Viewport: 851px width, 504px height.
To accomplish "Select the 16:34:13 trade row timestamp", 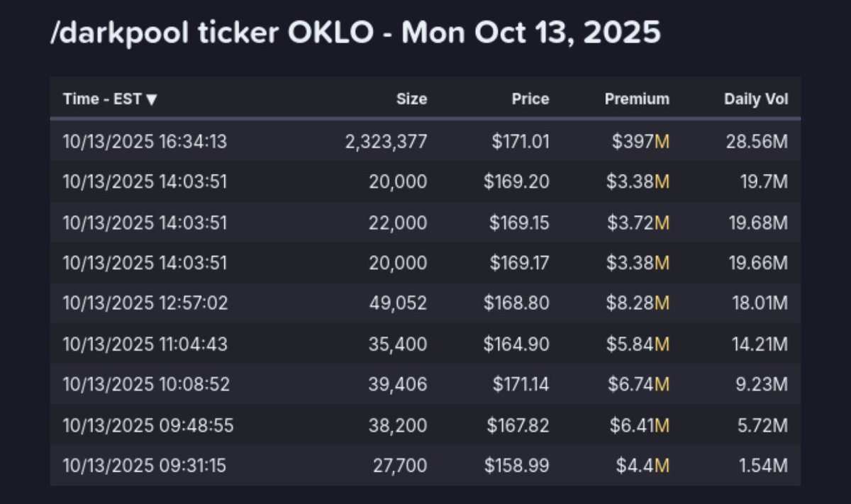I will point(145,142).
